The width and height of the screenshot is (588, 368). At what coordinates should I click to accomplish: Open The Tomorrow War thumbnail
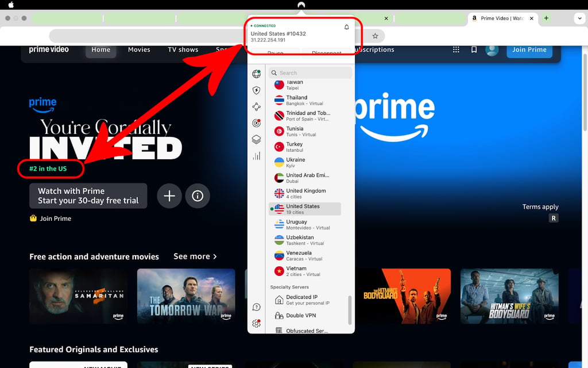tap(186, 296)
